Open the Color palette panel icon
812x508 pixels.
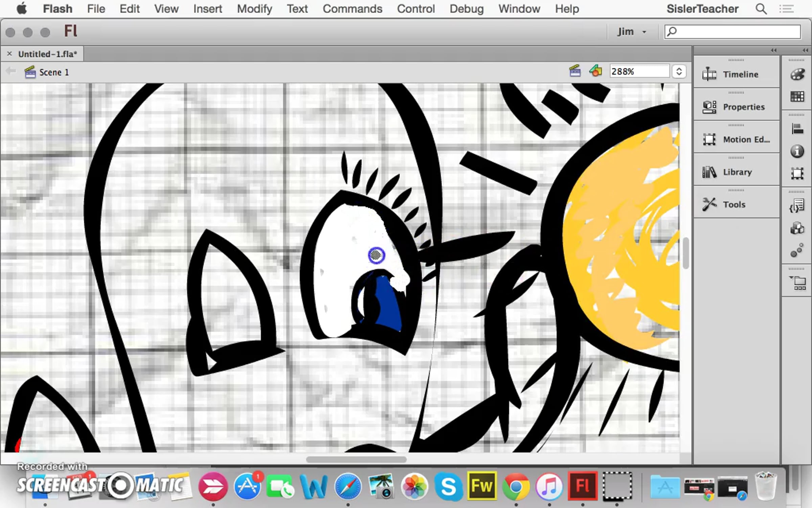(x=797, y=74)
